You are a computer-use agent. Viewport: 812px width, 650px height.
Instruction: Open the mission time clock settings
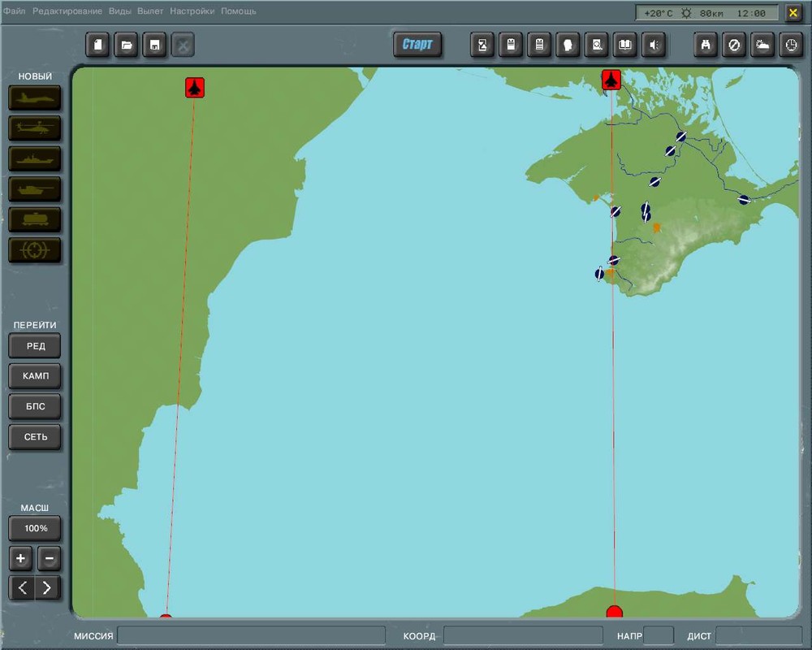coord(790,45)
